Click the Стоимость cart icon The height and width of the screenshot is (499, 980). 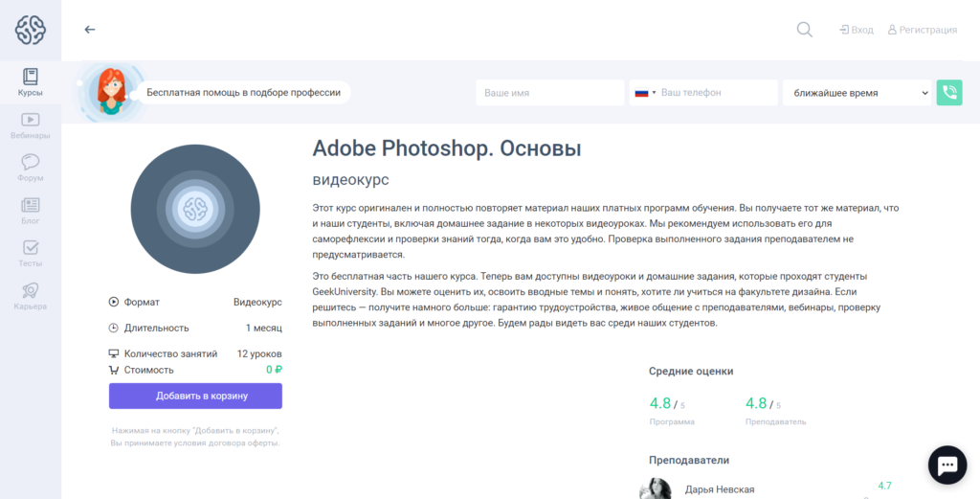pyautogui.click(x=114, y=370)
